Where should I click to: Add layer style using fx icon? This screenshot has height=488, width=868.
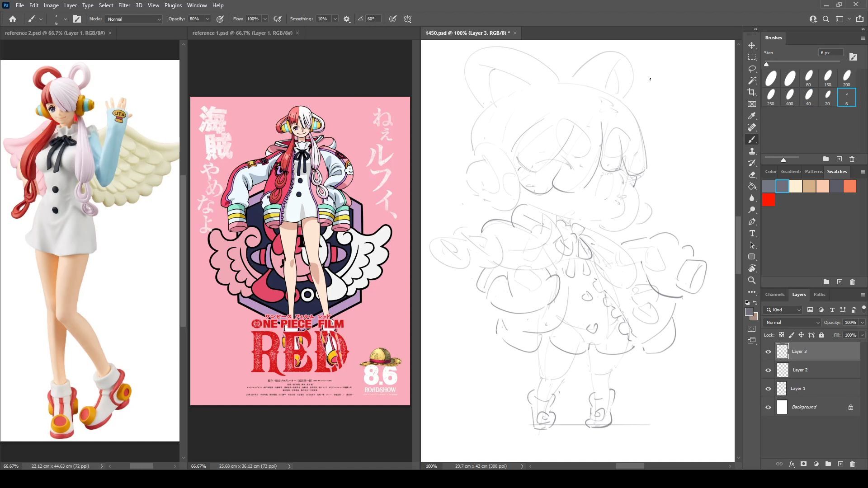(792, 464)
